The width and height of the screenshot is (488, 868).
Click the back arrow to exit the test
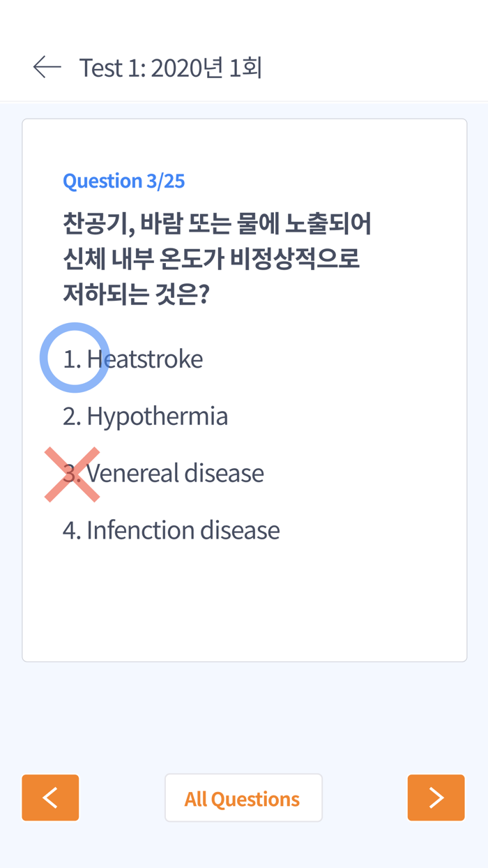click(x=46, y=66)
